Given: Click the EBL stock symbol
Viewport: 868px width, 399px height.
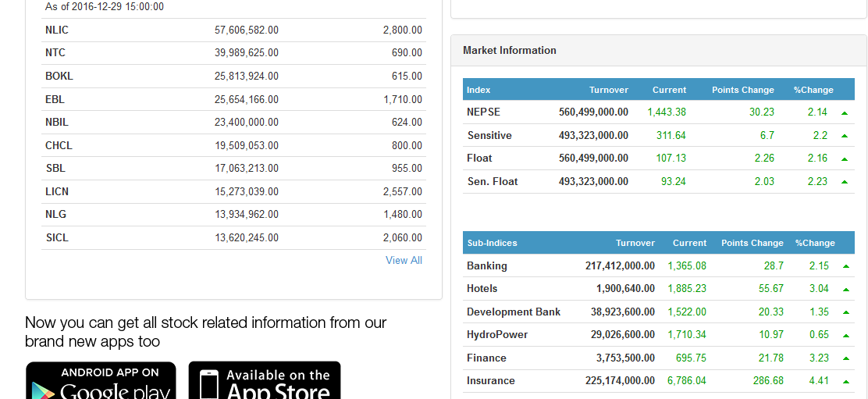Looking at the screenshot, I should (x=55, y=99).
